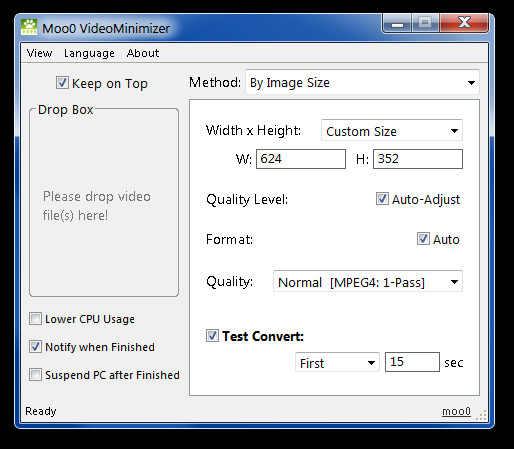This screenshot has width=514, height=449.
Task: Click the Moo0 VideoMinimizer app icon
Action: tap(29, 27)
